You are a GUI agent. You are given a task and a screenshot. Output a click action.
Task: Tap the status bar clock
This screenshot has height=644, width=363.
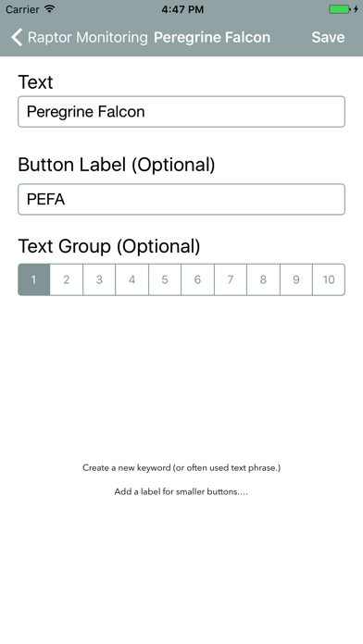(182, 9)
